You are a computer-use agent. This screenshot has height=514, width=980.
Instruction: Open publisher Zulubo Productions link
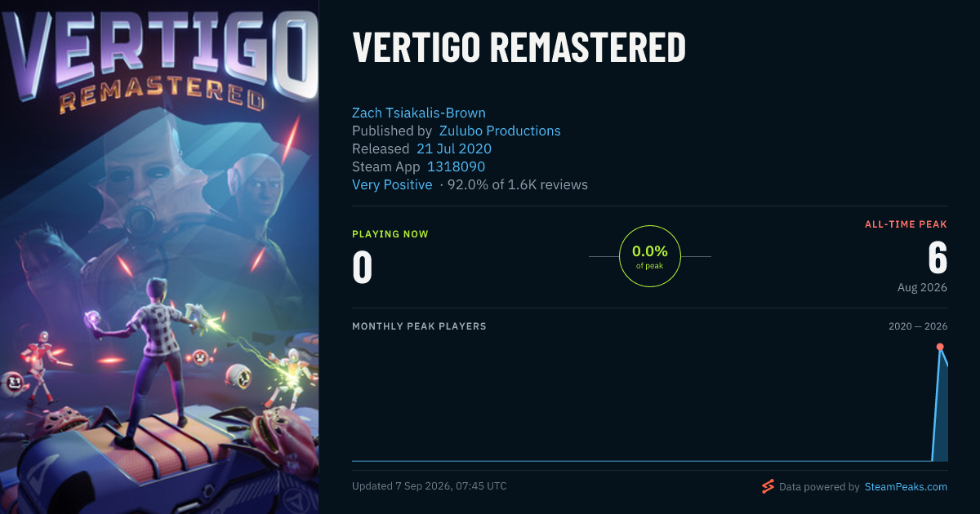(x=500, y=131)
